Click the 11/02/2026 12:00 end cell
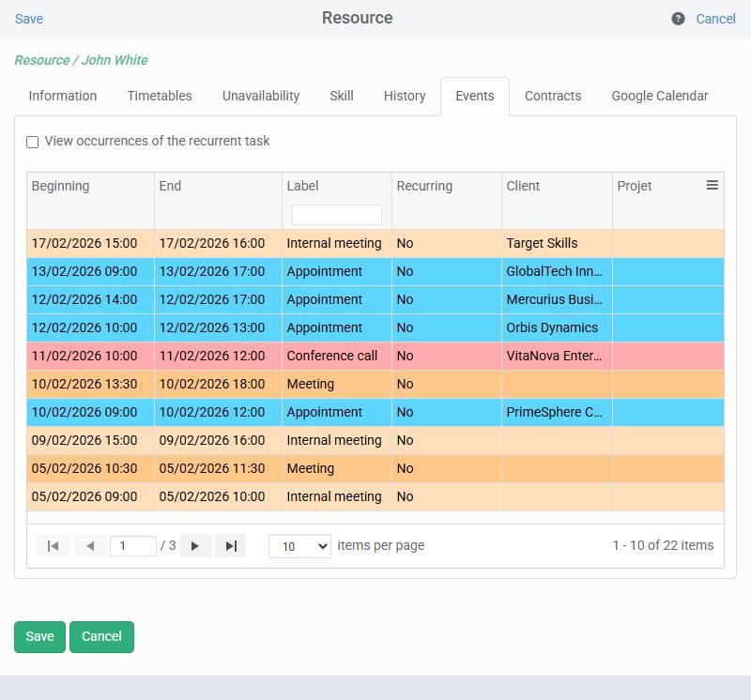This screenshot has height=700, width=751. [x=218, y=356]
